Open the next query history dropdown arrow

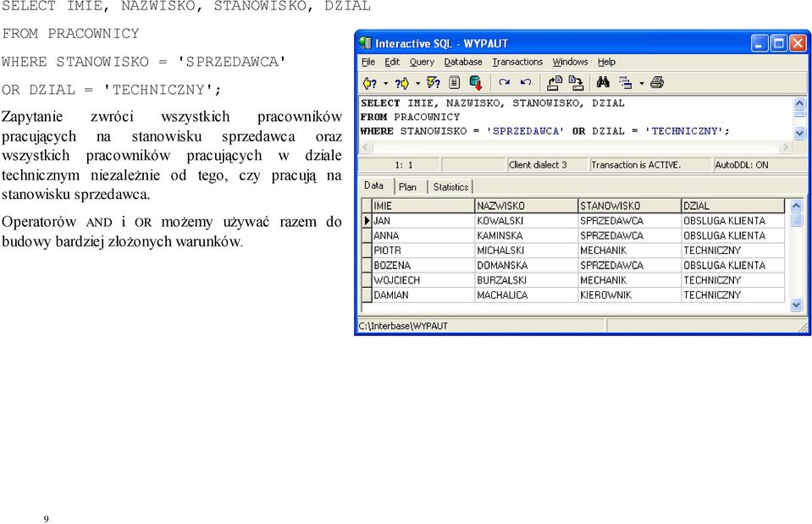[417, 83]
